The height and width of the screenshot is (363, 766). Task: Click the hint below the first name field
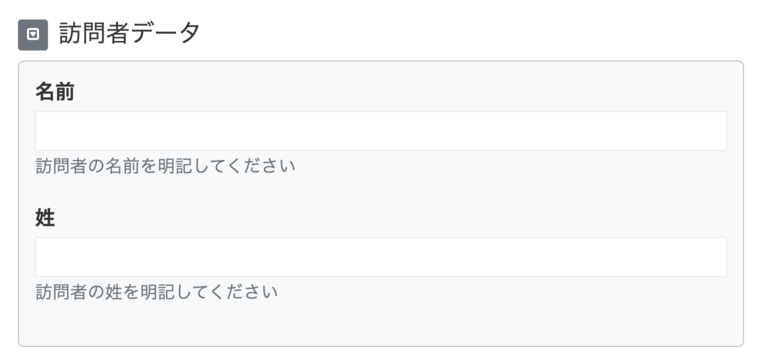tap(166, 166)
